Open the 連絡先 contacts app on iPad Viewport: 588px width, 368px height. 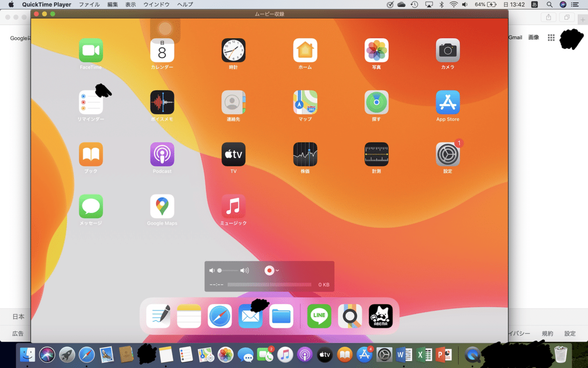click(233, 102)
